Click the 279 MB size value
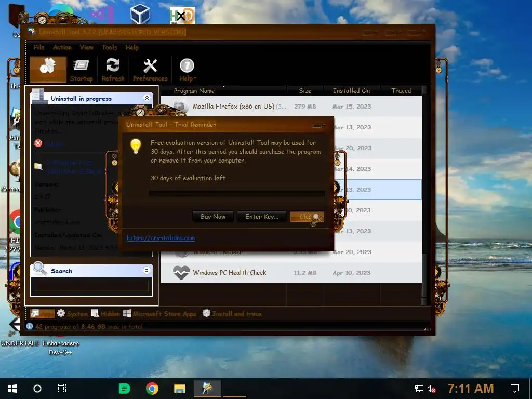This screenshot has height=399, width=532. [304, 107]
